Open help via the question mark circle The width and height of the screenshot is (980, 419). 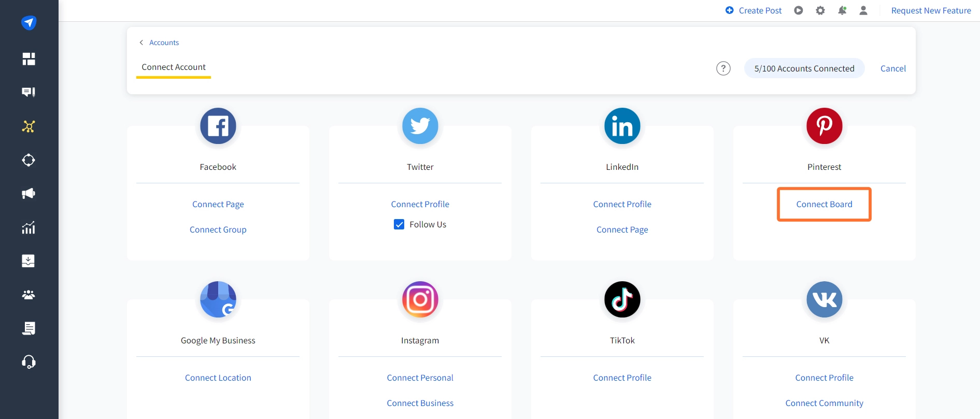pos(723,68)
